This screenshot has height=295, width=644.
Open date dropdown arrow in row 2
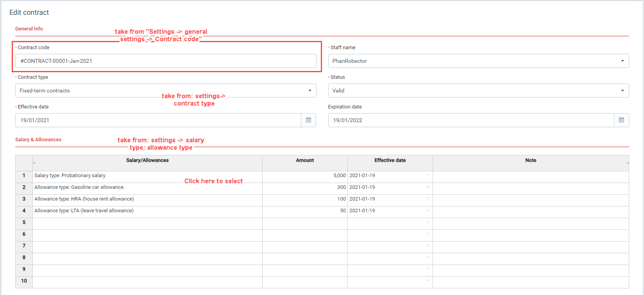pyautogui.click(x=428, y=187)
